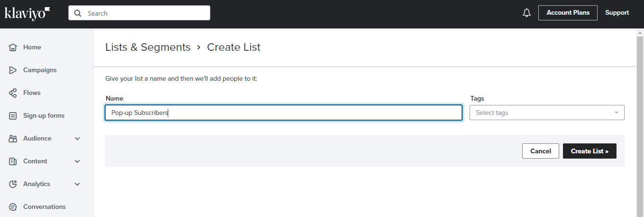Click the Cancel button

(x=541, y=151)
